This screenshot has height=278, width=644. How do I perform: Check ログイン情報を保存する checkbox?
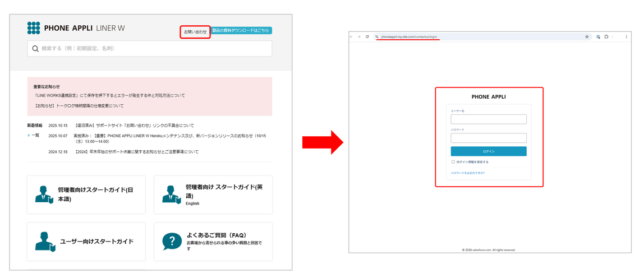coord(453,162)
